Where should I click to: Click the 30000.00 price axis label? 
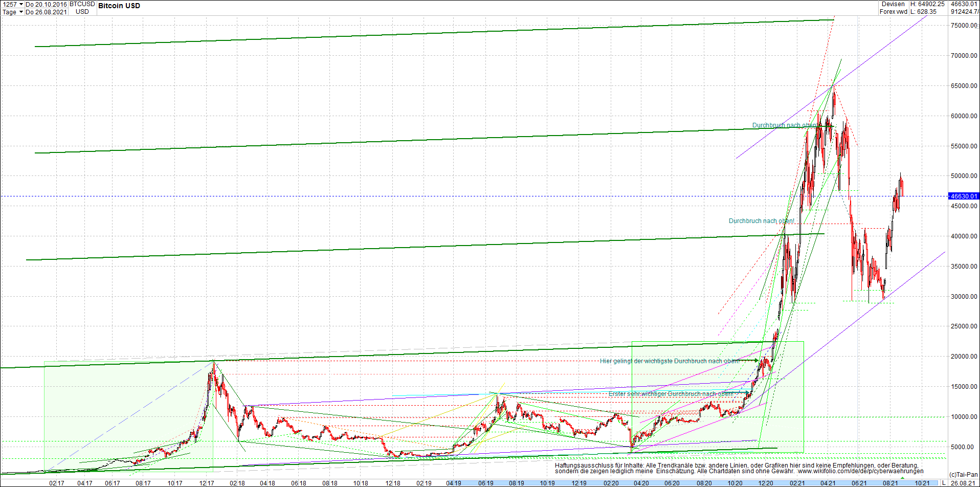(x=964, y=297)
